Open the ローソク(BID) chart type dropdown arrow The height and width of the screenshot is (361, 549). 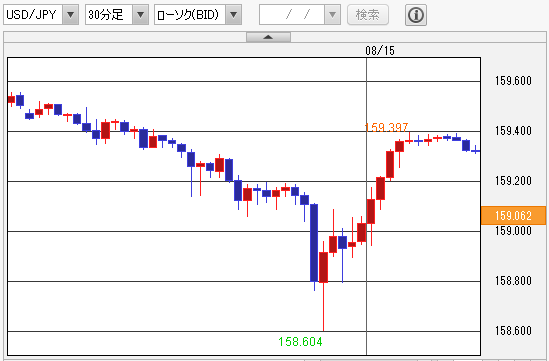pyautogui.click(x=234, y=15)
